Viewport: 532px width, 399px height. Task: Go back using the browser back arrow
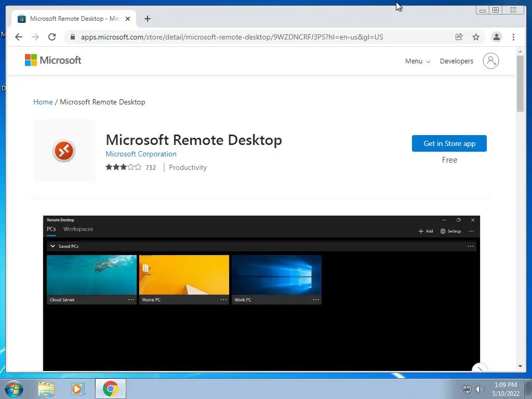click(19, 37)
